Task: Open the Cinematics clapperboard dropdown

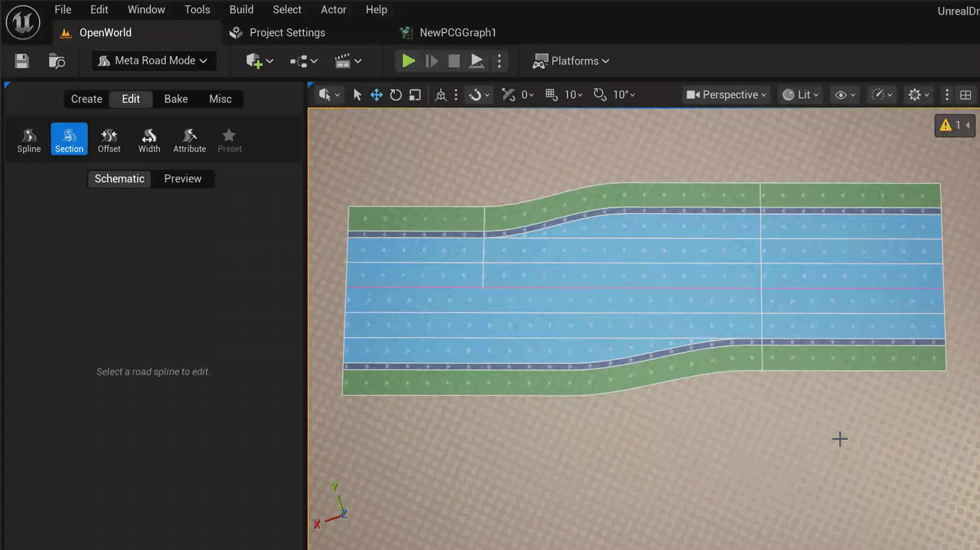Action: pyautogui.click(x=348, y=61)
